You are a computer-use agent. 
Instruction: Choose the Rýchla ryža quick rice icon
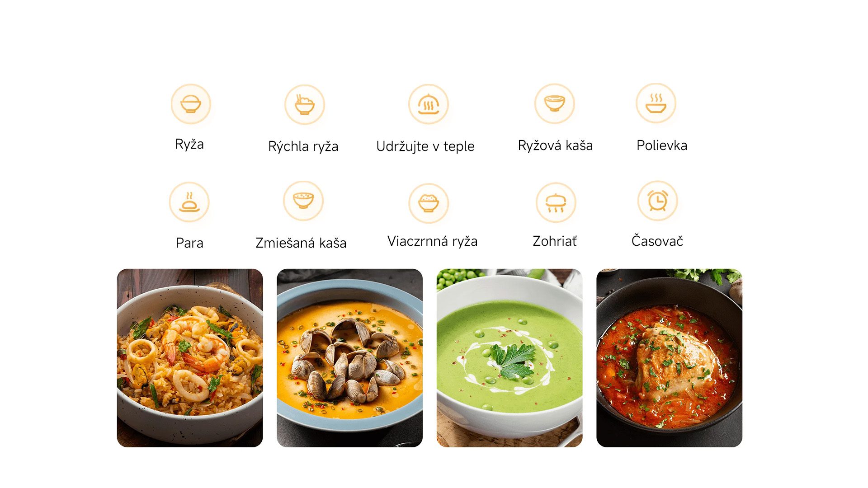click(305, 104)
